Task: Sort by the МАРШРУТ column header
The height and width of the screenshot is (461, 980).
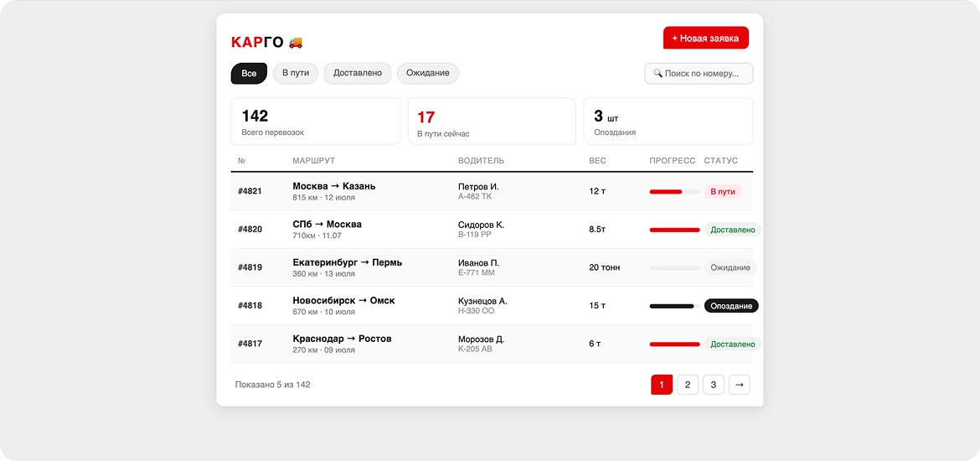Action: 314,161
